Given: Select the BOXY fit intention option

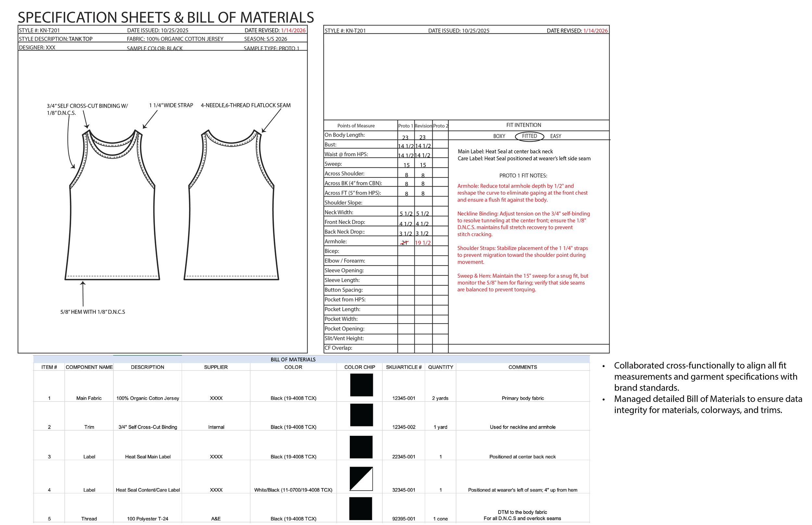Looking at the screenshot, I should click(x=499, y=136).
